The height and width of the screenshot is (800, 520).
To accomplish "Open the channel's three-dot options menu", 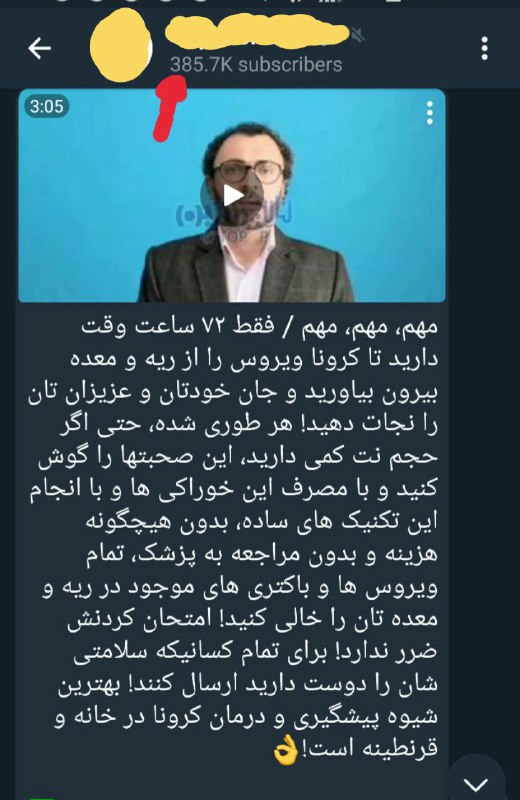I will pyautogui.click(x=484, y=48).
